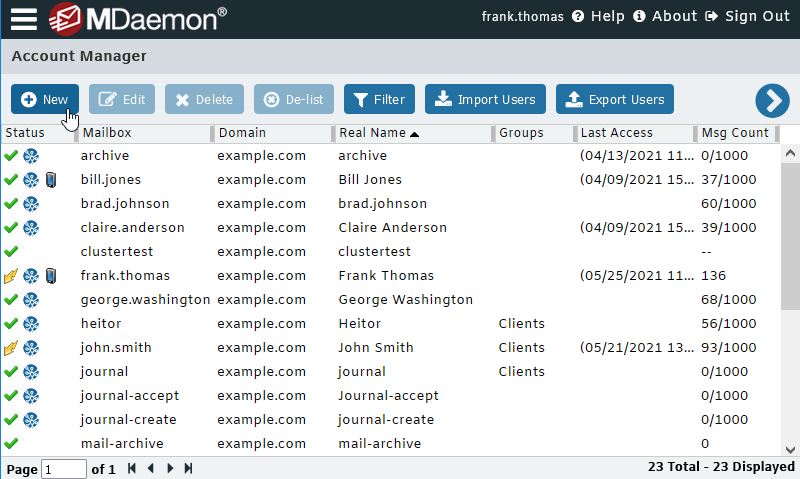Go to next page
Image resolution: width=800 pixels, height=479 pixels.
pyautogui.click(x=170, y=468)
